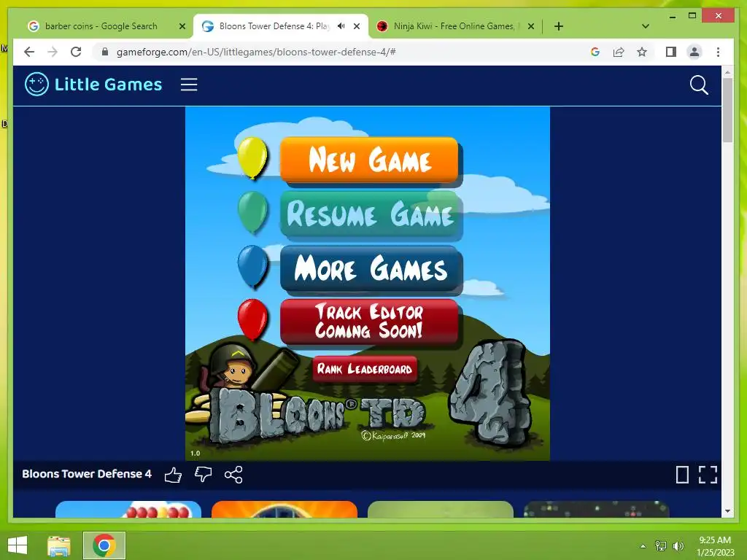
Task: Open the volume tray icon
Action: tap(678, 545)
